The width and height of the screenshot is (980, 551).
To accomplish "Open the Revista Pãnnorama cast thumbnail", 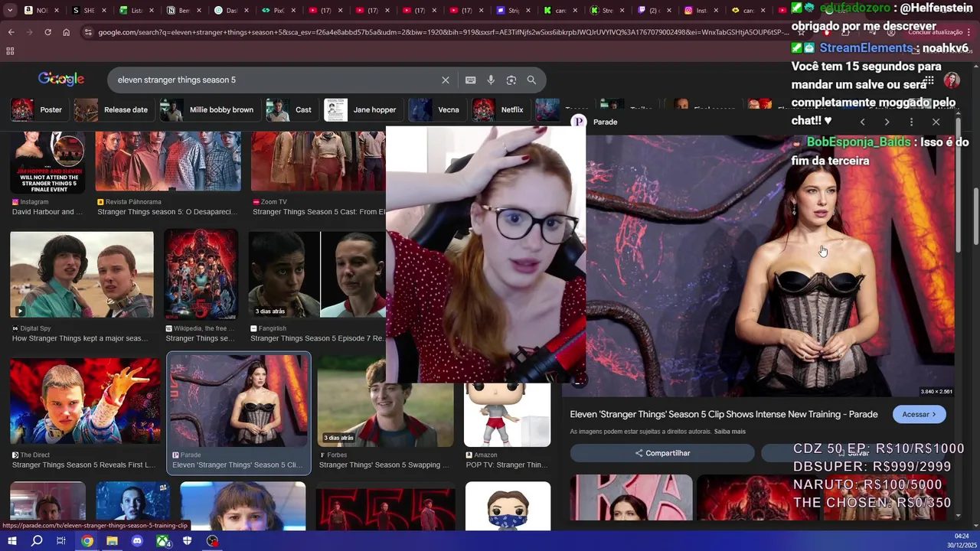I will pyautogui.click(x=168, y=161).
